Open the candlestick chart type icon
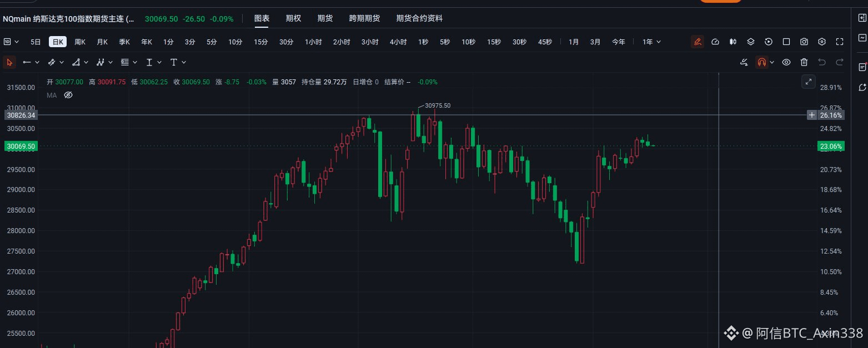Screen dimensions: 868x348 (733, 42)
